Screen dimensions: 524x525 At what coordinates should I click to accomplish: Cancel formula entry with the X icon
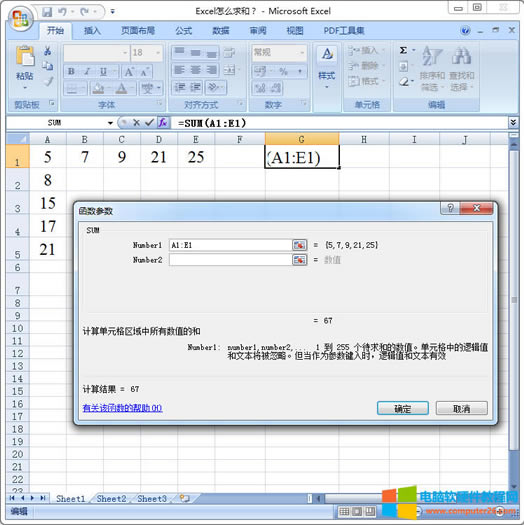136,123
